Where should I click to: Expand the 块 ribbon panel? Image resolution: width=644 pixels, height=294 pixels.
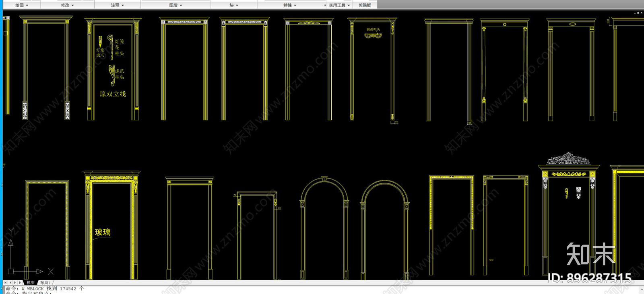click(234, 5)
